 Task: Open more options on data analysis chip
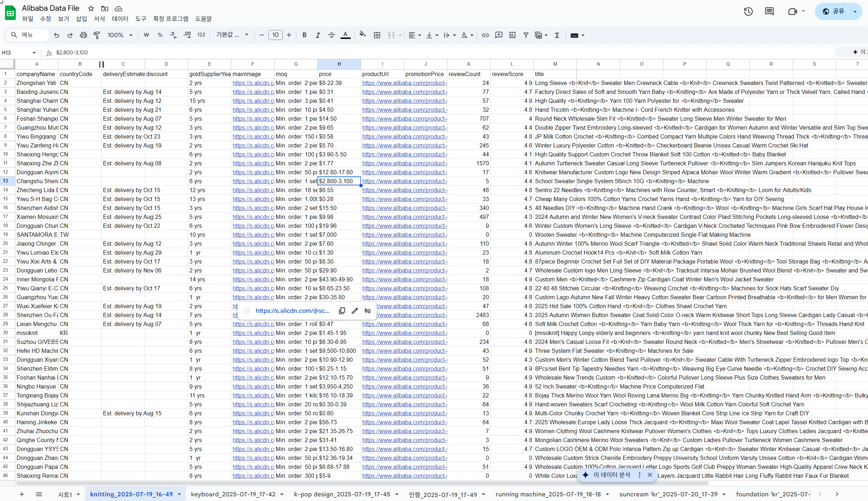pos(639,475)
